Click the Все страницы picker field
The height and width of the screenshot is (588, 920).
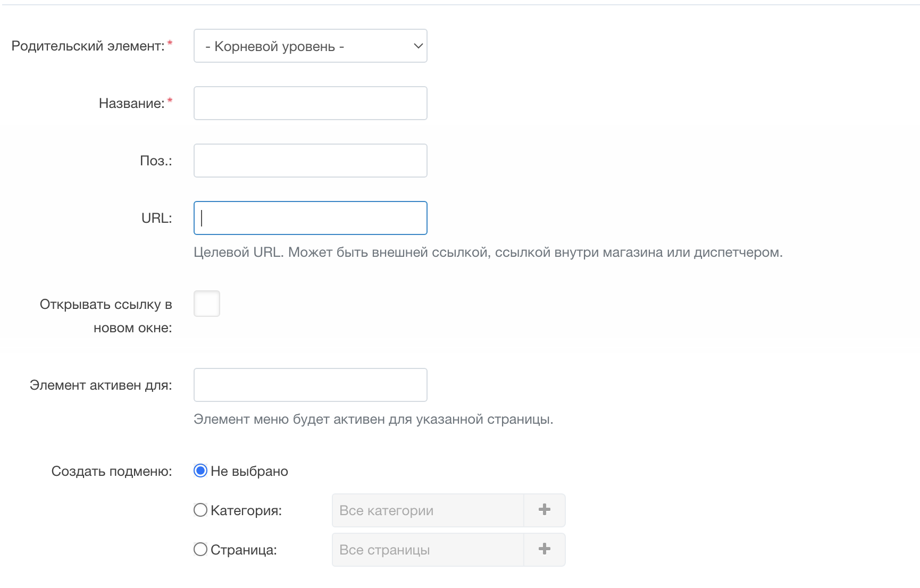pos(428,550)
